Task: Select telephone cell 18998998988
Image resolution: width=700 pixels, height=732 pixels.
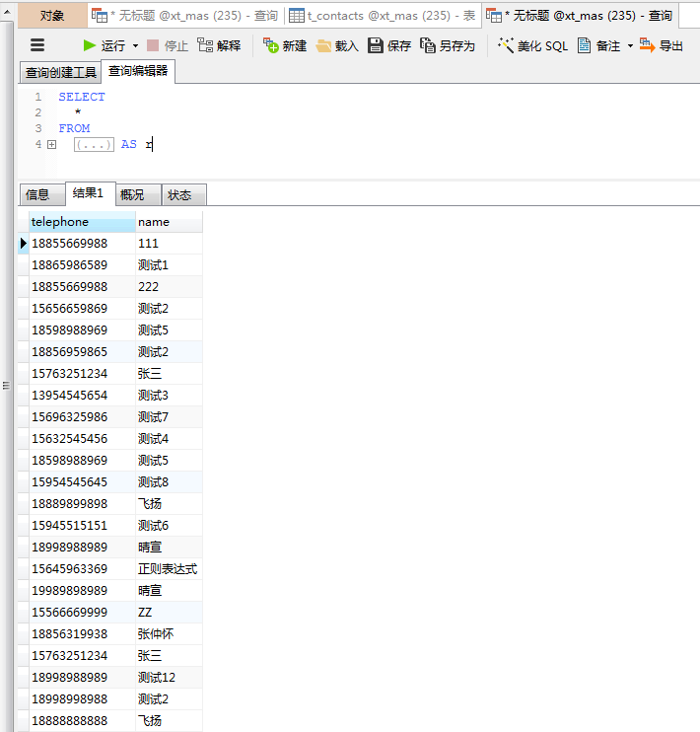Action: point(82,699)
